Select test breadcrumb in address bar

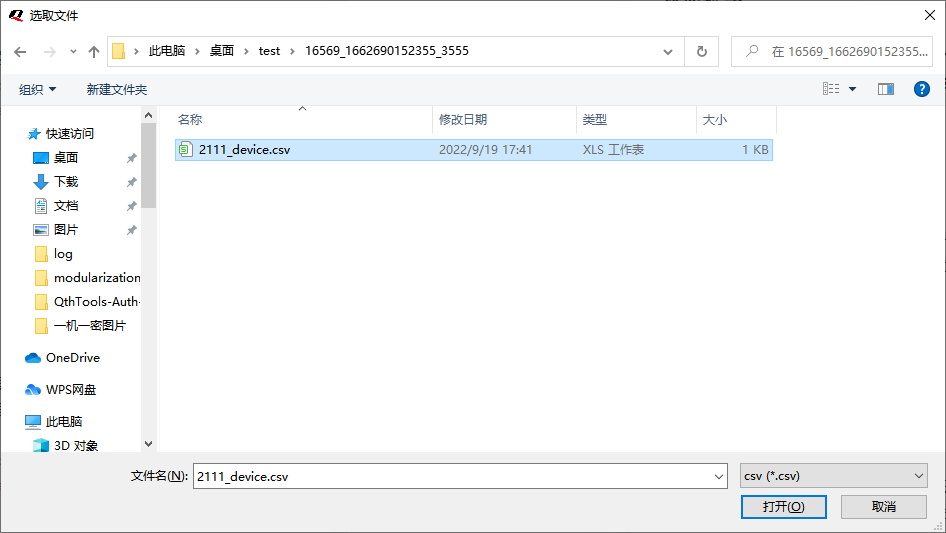pos(269,51)
